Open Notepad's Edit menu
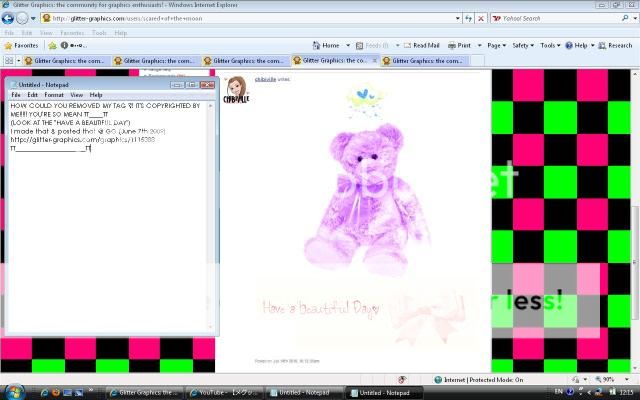This screenshot has width=640, height=400. coord(33,95)
